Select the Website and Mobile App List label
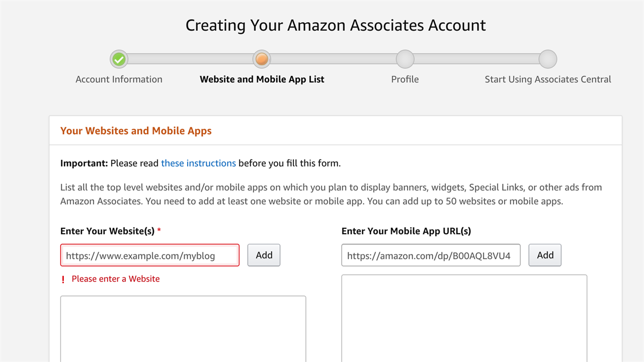Viewport: 644px width, 362px height. (x=262, y=79)
